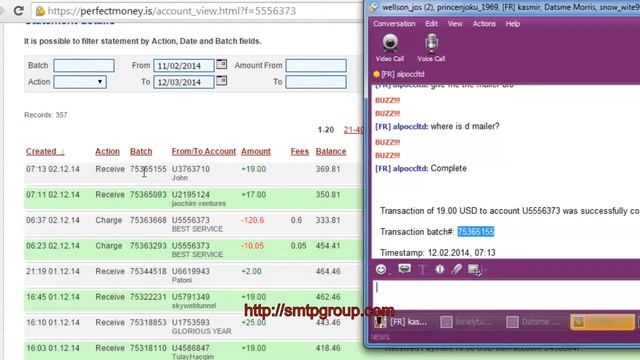Open the Actions menu in messenger
This screenshot has width=640, height=360.
[x=484, y=24]
